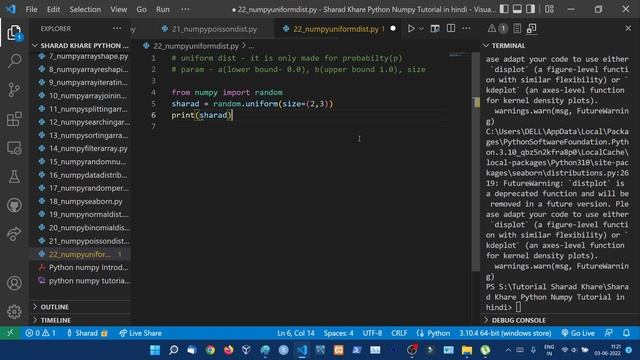
Task: Open editor More Actions ellipsis
Action: 467,29
